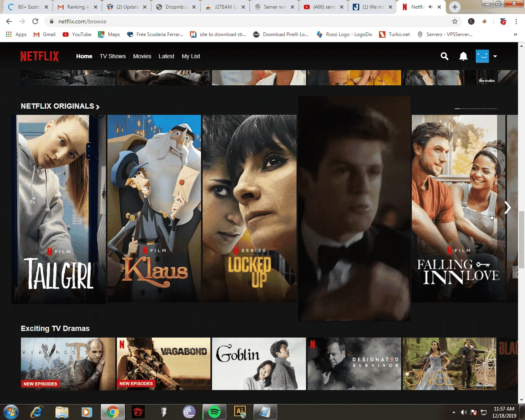Switch to the J2TEAM browser tab
525x420 pixels.
225,7
